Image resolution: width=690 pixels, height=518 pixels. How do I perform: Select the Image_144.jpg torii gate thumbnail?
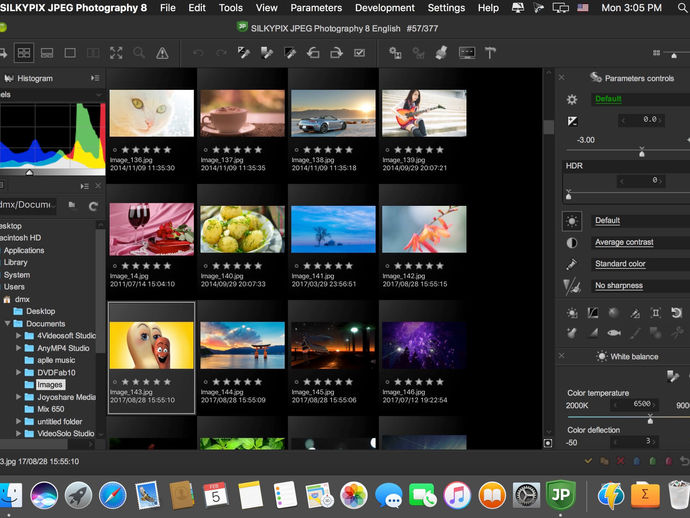click(242, 345)
